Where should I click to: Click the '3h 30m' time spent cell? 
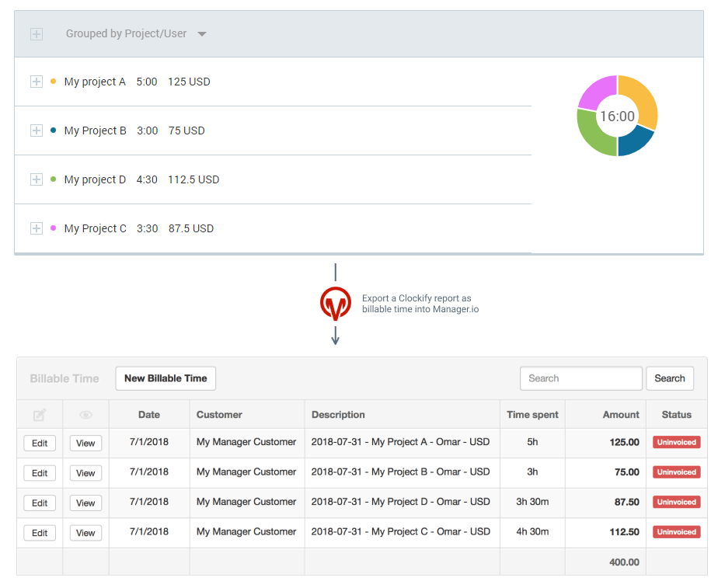click(532, 502)
